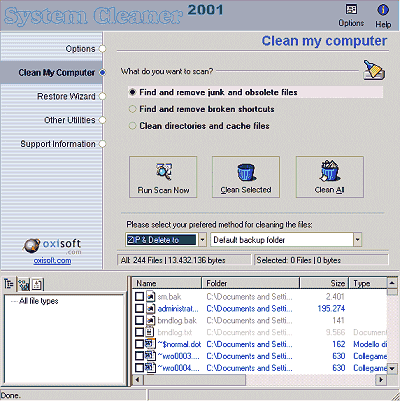The width and height of the screenshot is (400, 401).
Task: Click the Word icon of ~wo0004 row
Action: click(x=150, y=368)
